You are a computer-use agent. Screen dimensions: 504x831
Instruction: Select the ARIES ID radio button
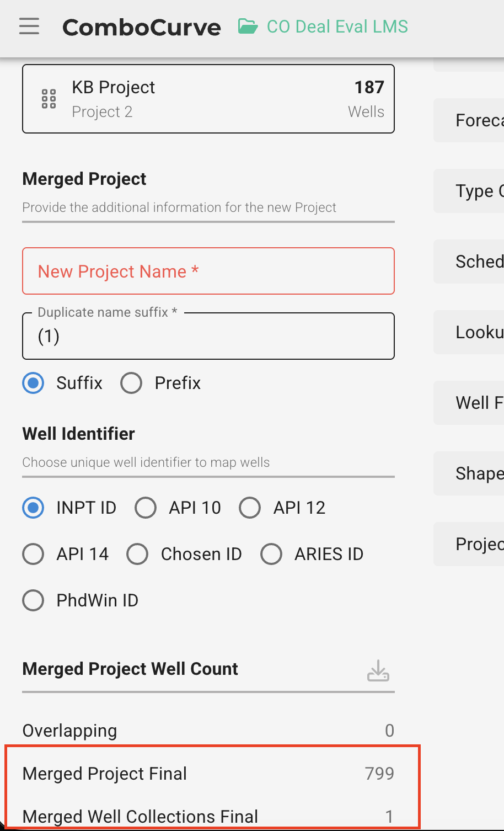pos(271,554)
